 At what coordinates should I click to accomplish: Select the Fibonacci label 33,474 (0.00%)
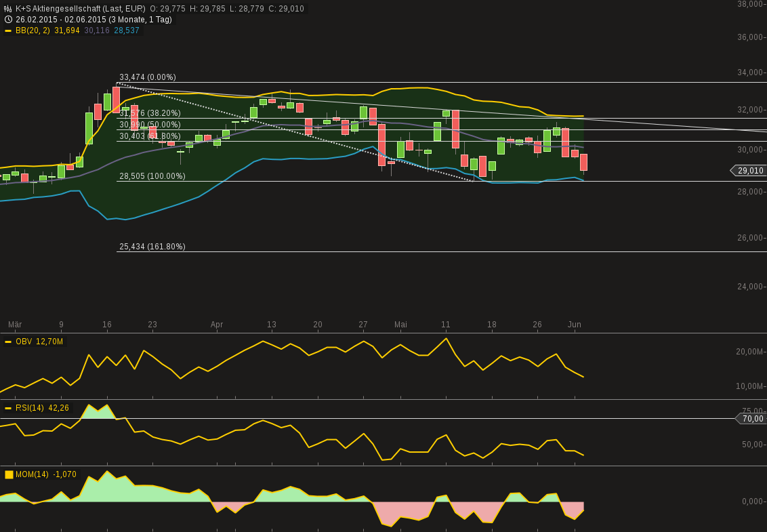pyautogui.click(x=148, y=77)
